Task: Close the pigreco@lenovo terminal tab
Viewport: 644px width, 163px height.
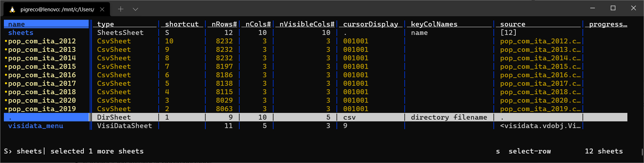Action: pyautogui.click(x=102, y=10)
